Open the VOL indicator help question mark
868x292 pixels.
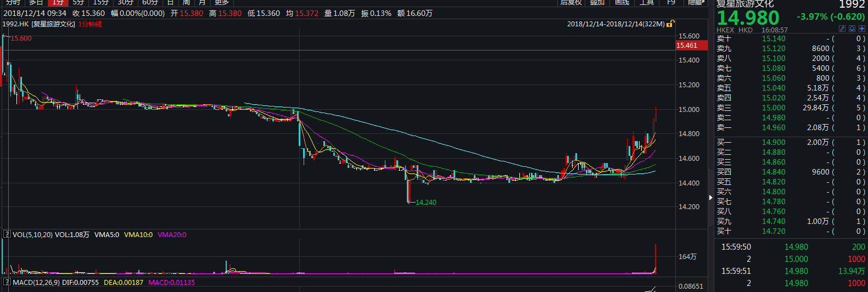pyautogui.click(x=7, y=234)
